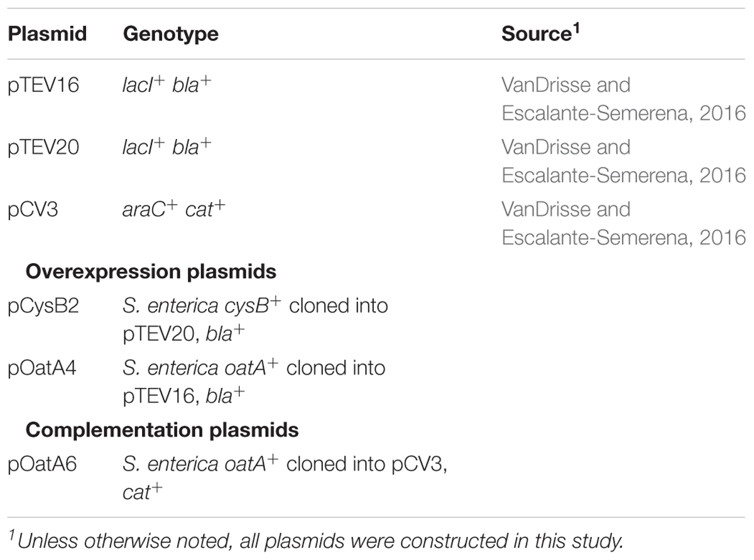754x560 pixels.
Task: Click the Overexpression plasmids section heading
Action: [x=151, y=272]
